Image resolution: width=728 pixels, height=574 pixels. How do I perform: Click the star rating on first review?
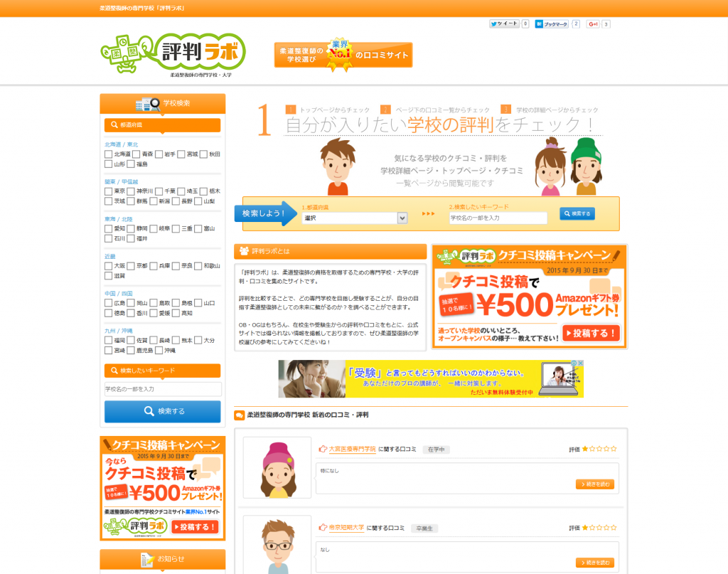[599, 450]
